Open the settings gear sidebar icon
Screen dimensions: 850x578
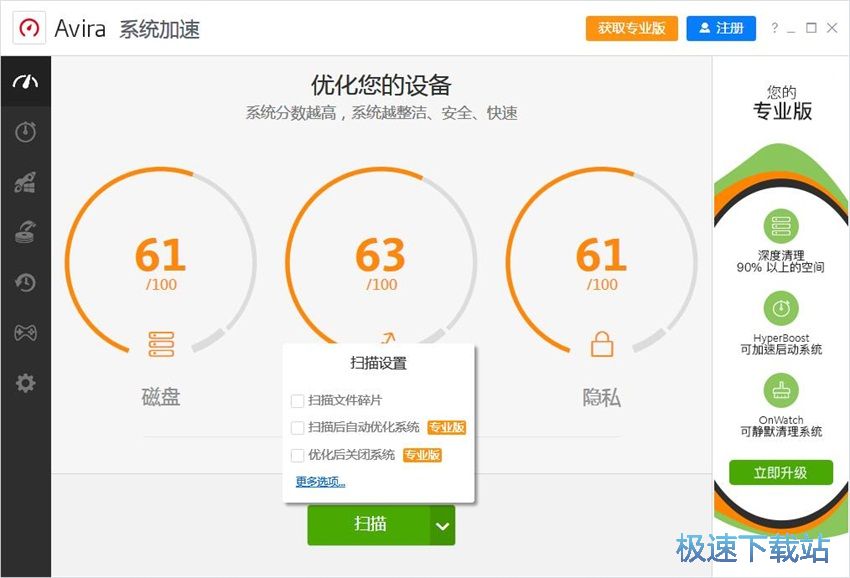click(25, 383)
